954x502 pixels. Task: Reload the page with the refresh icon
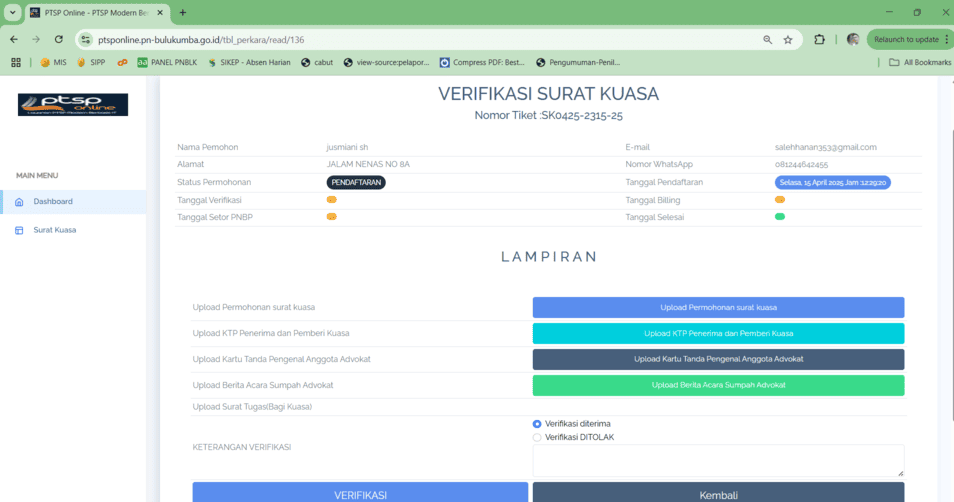(59, 40)
